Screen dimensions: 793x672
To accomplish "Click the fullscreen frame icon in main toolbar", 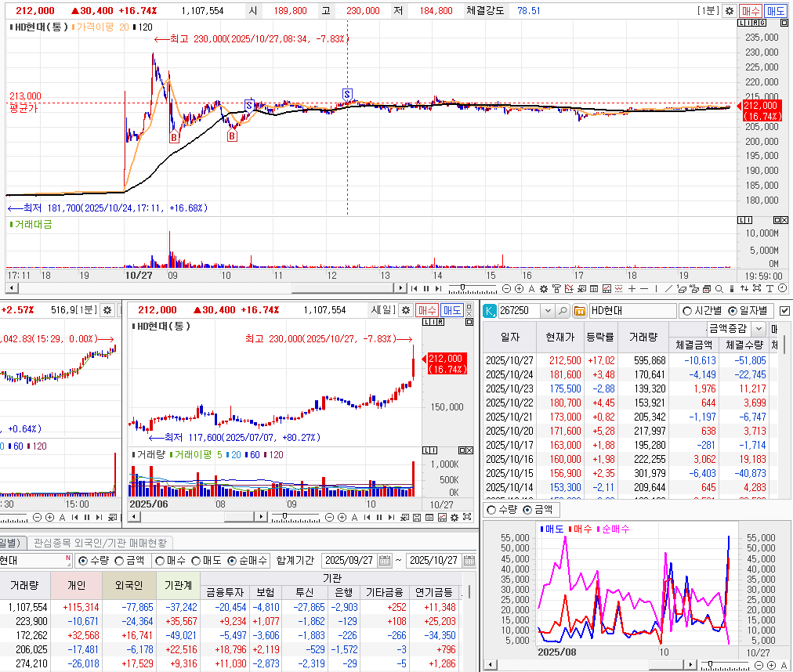I will point(757,289).
